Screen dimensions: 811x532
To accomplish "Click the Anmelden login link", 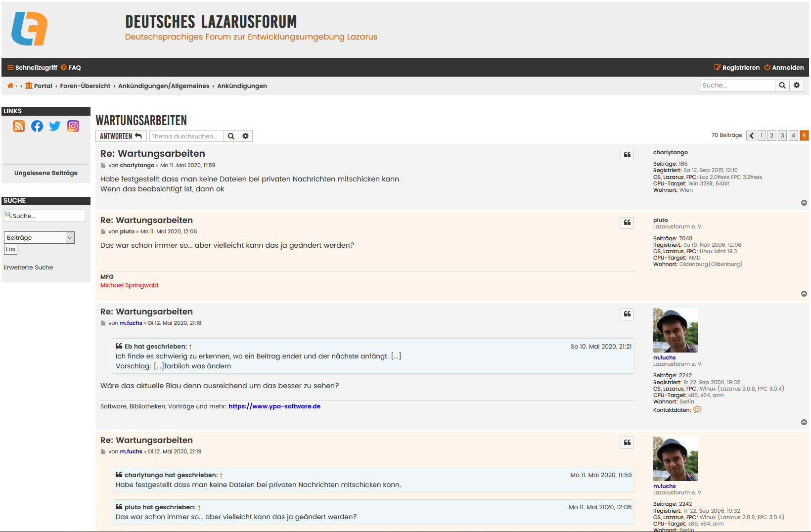I will pos(784,68).
